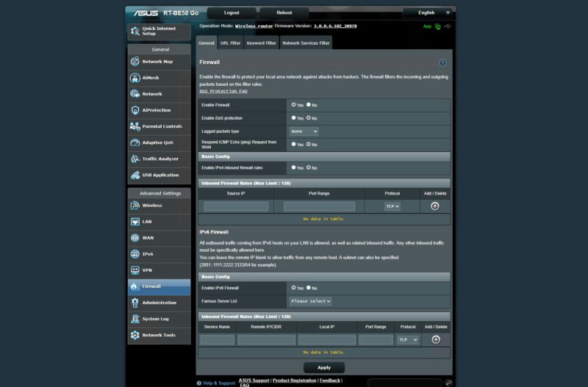Open the Traffic Analyzer menu item
Viewport: 588px width, 387px height.
[159, 159]
